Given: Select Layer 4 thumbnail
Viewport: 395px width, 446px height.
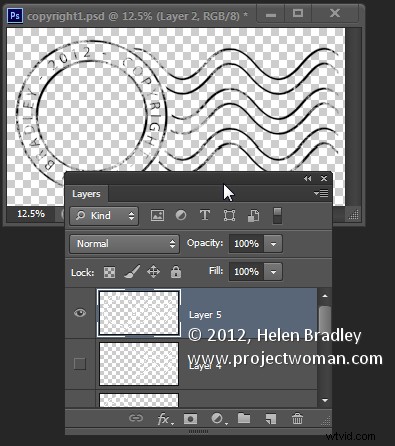Looking at the screenshot, I should point(139,364).
